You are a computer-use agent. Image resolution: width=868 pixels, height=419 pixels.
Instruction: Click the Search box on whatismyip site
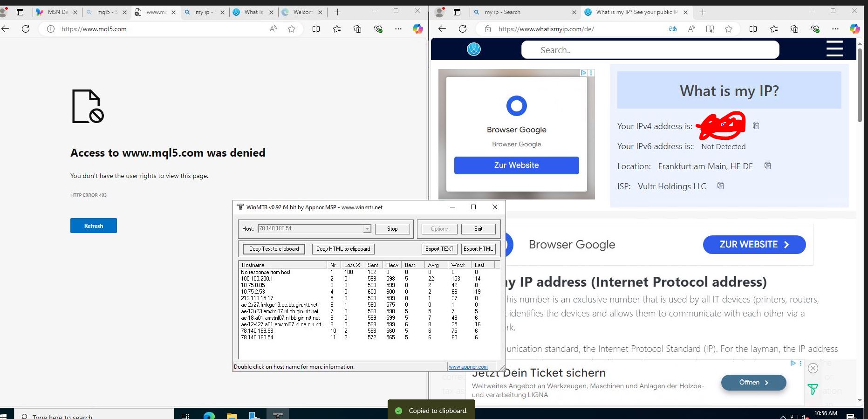coord(650,50)
